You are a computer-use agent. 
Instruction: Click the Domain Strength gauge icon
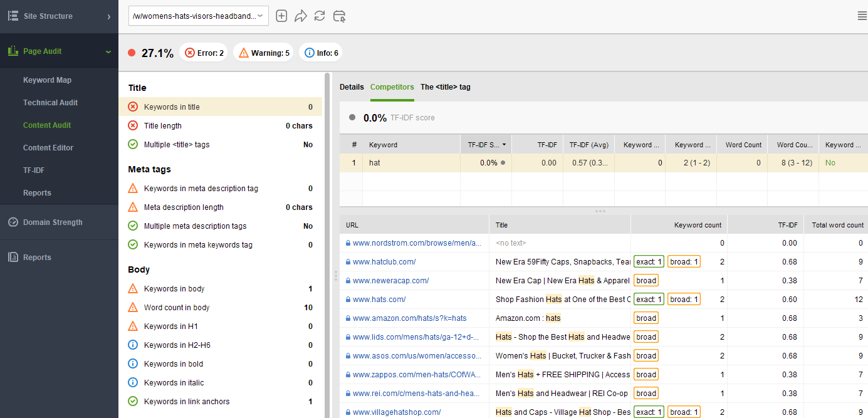[13, 222]
